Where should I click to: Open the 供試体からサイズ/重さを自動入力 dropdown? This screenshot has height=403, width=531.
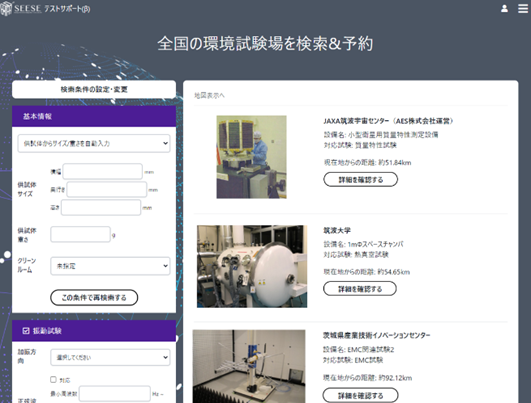pos(94,143)
